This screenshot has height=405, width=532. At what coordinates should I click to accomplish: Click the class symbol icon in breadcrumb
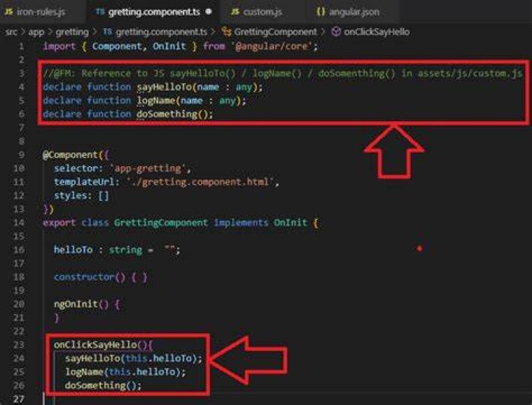[x=226, y=32]
